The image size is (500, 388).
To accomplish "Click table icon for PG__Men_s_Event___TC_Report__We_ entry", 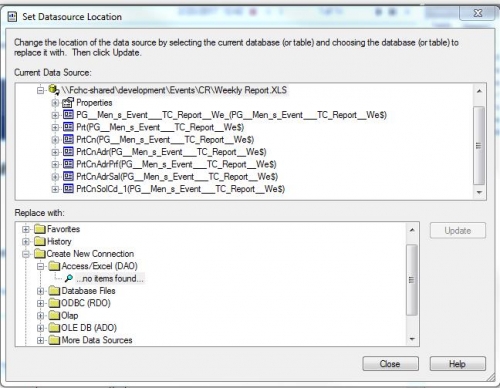I will tap(68, 115).
